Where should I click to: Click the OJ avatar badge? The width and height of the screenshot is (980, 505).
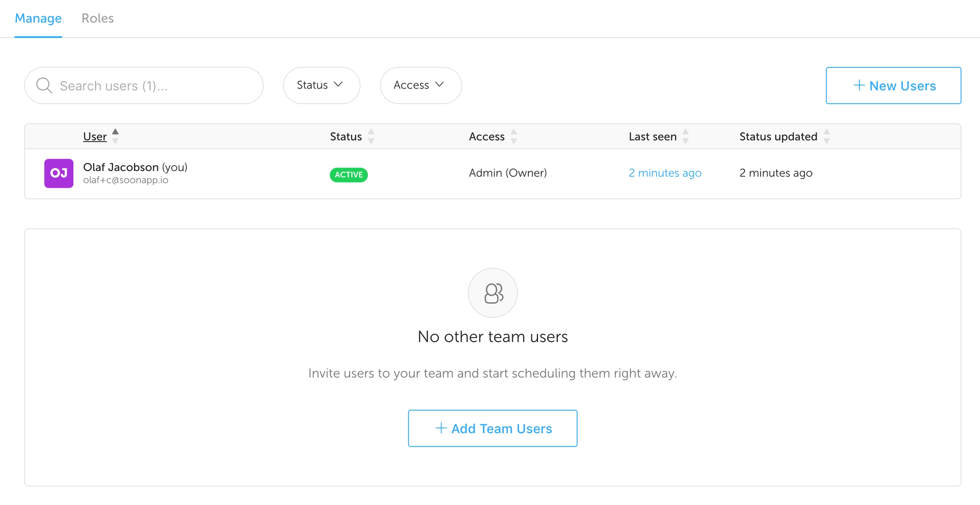tap(59, 173)
